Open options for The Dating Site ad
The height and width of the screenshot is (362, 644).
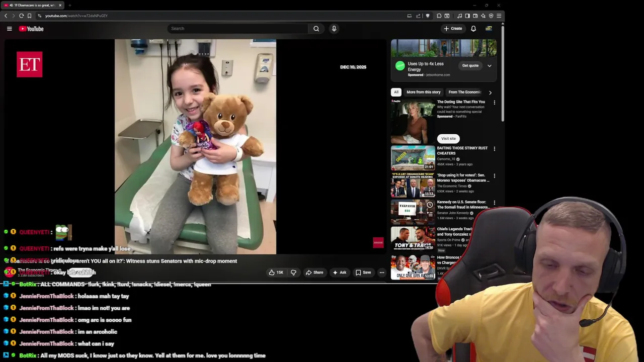tap(494, 103)
